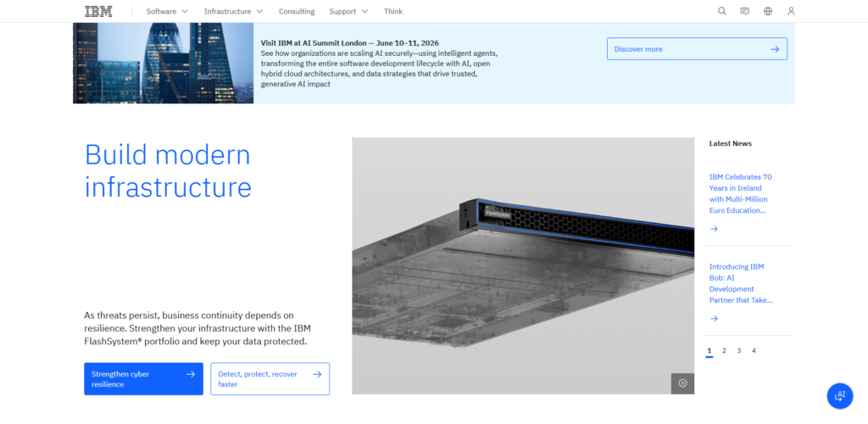Click the arrow under Introducing IBM Bob news
868x424 pixels.
(x=714, y=318)
